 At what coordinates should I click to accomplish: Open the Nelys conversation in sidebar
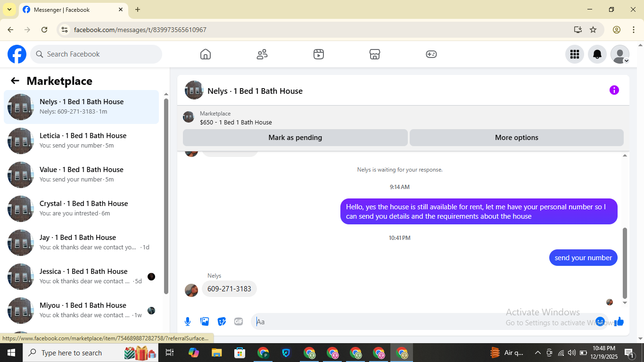(x=81, y=107)
